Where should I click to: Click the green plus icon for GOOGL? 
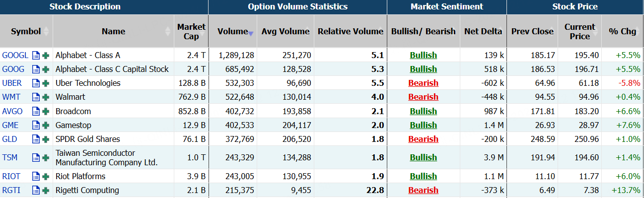click(46, 55)
